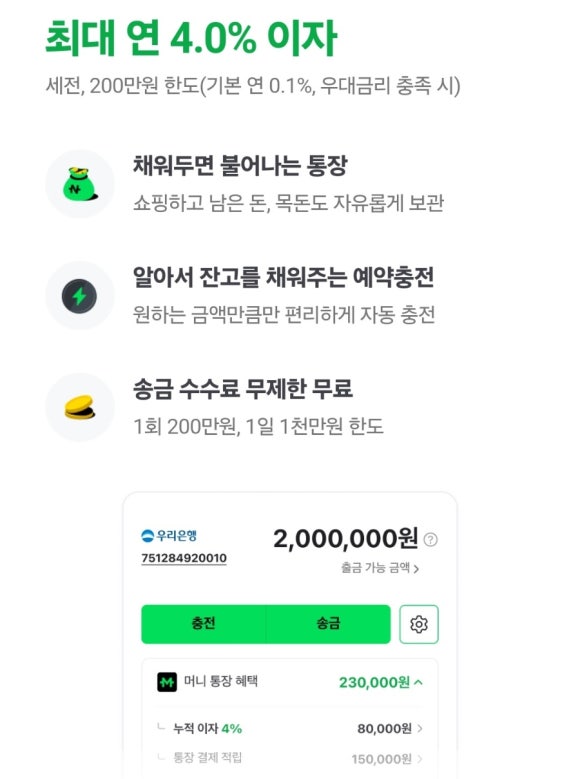Click the 송금 button
This screenshot has width=580, height=779.
tap(328, 624)
